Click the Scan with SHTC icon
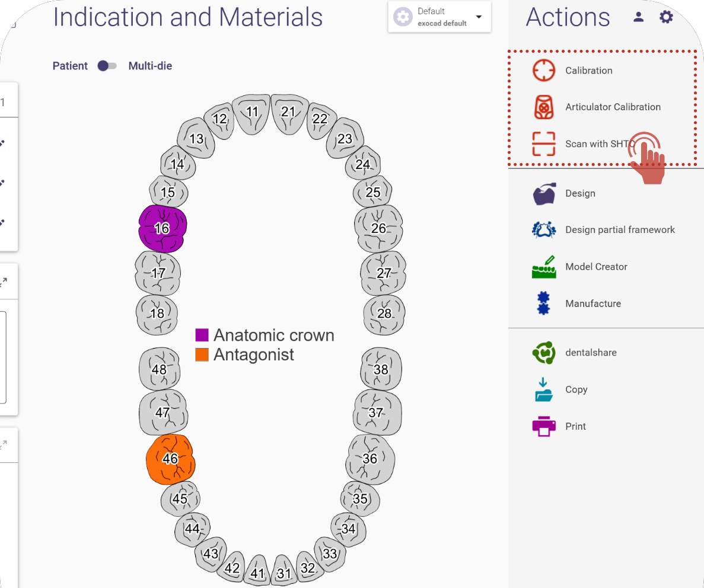The width and height of the screenshot is (704, 588). 543,144
